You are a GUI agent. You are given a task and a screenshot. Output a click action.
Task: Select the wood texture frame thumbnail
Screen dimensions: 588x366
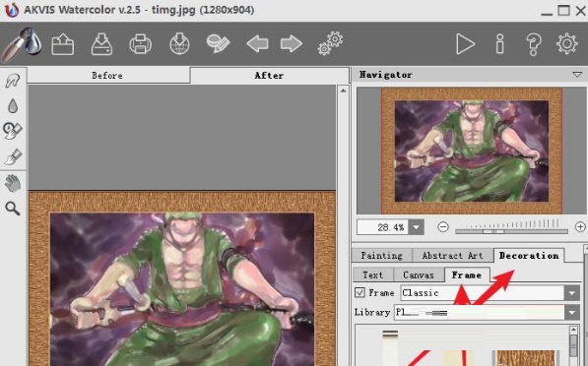tap(525, 358)
